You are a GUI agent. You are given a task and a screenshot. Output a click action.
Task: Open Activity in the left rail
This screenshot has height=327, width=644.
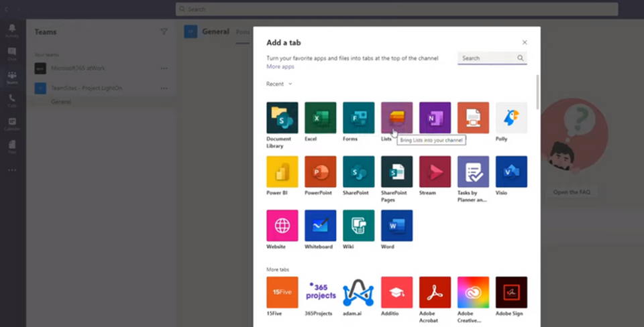click(x=12, y=30)
